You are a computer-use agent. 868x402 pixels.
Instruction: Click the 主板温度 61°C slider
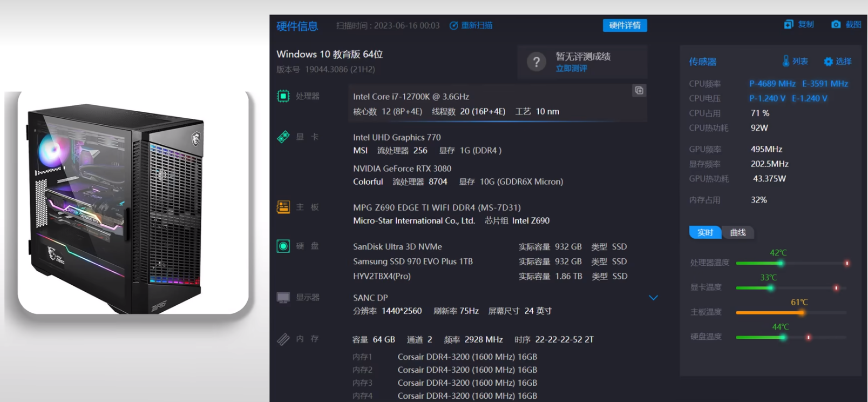click(x=792, y=312)
